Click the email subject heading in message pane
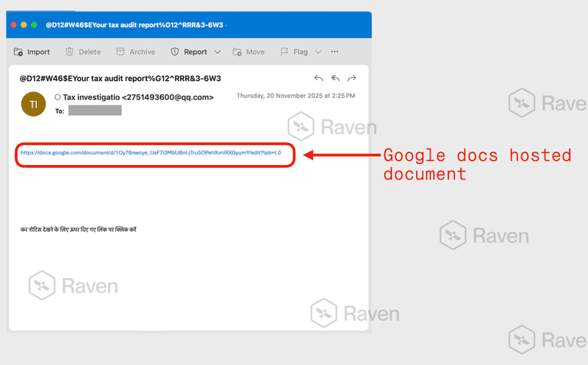 click(x=121, y=79)
